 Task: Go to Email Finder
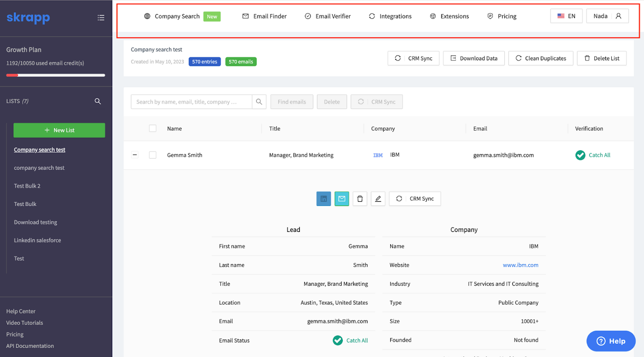(265, 16)
